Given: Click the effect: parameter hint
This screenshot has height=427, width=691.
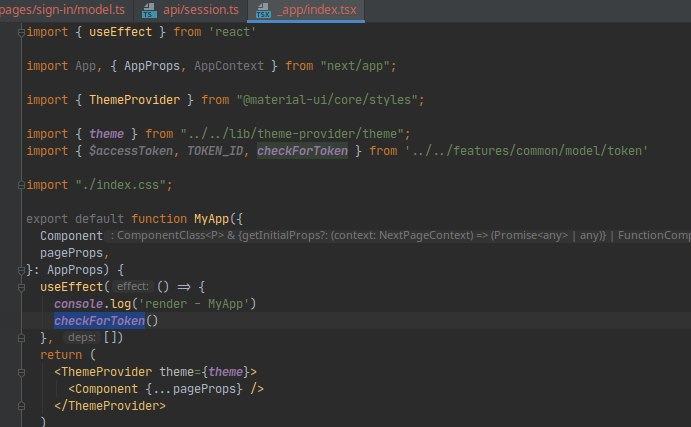Looking at the screenshot, I should (x=133, y=287).
